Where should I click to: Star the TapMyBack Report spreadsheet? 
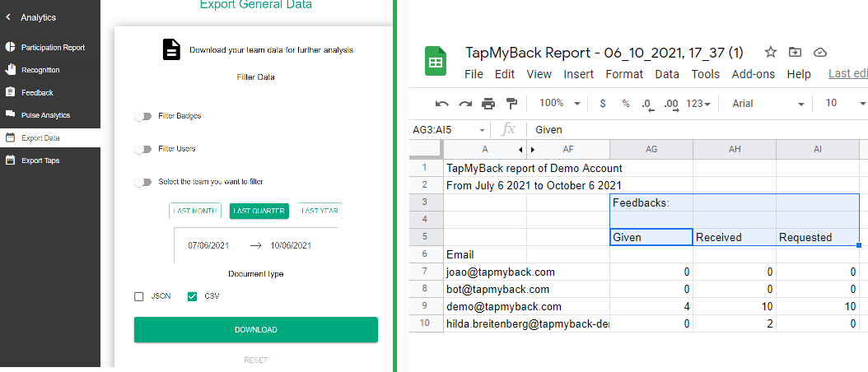[x=771, y=53]
